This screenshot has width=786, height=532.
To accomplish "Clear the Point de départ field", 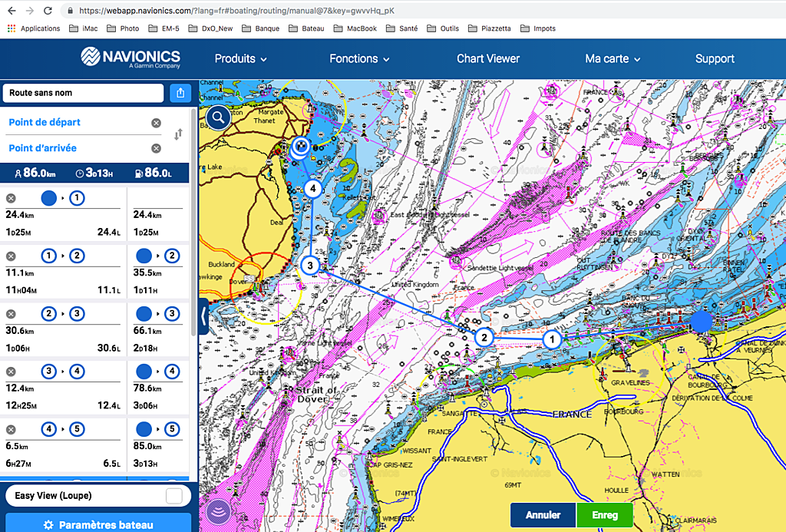I will [x=157, y=123].
